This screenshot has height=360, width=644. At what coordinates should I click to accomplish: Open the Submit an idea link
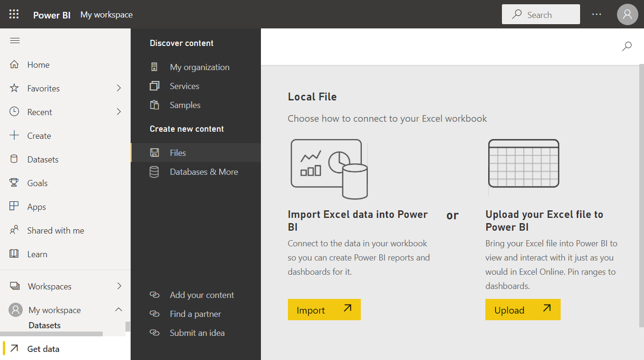click(x=197, y=333)
